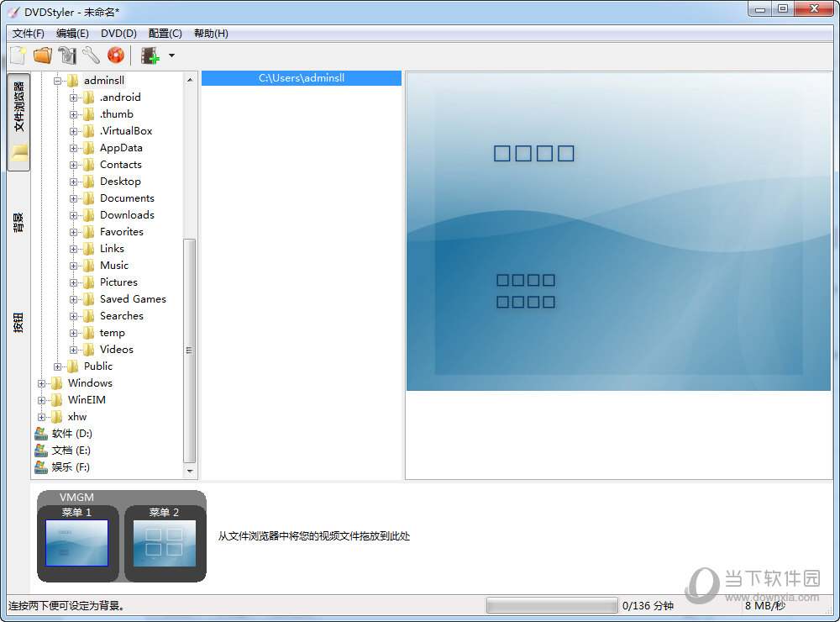Viewport: 840px width, 622px height.
Task: Expand the .android folder
Action: coord(73,98)
